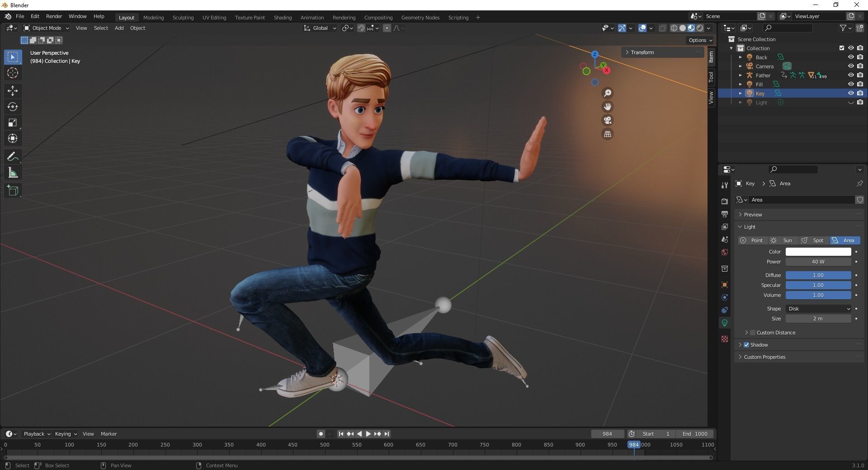868x470 pixels.
Task: Activate the Scale tool
Action: 13,122
